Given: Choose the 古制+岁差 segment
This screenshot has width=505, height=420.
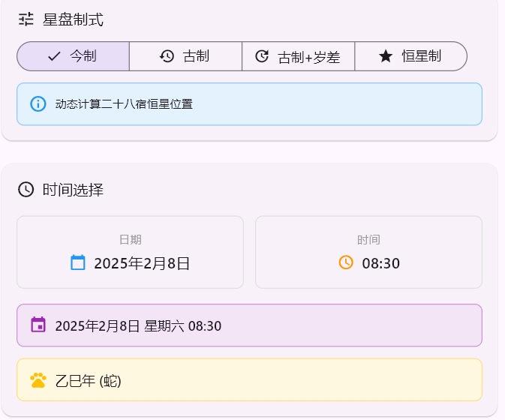Looking at the screenshot, I should (299, 56).
